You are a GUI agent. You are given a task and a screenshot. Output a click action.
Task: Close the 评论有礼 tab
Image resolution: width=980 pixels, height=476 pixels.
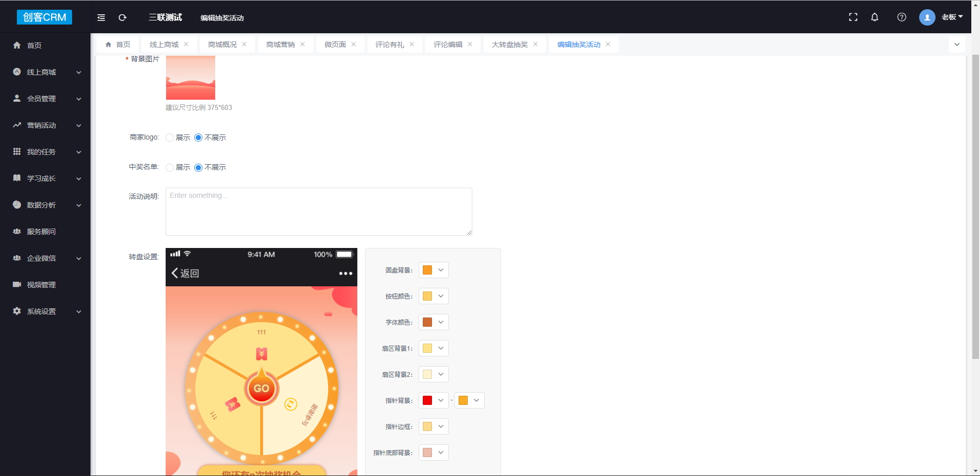[412, 44]
